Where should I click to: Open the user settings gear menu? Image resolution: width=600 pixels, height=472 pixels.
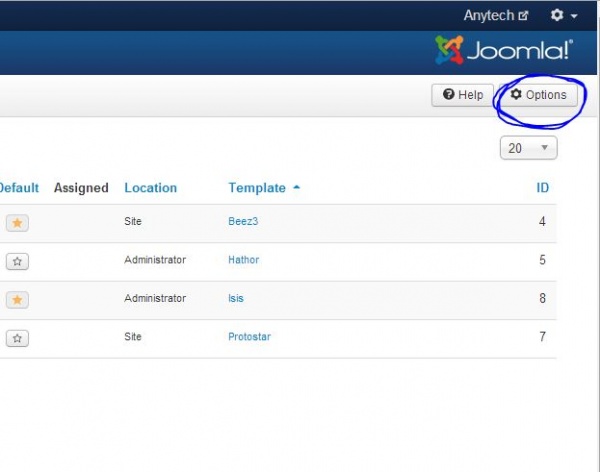[564, 15]
